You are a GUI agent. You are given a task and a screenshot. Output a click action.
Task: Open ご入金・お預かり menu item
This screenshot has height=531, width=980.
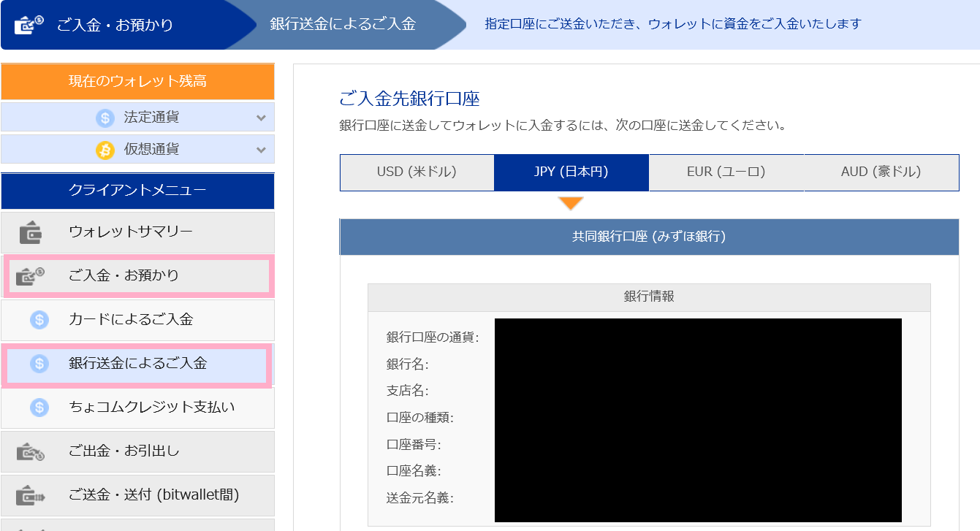[x=137, y=275]
